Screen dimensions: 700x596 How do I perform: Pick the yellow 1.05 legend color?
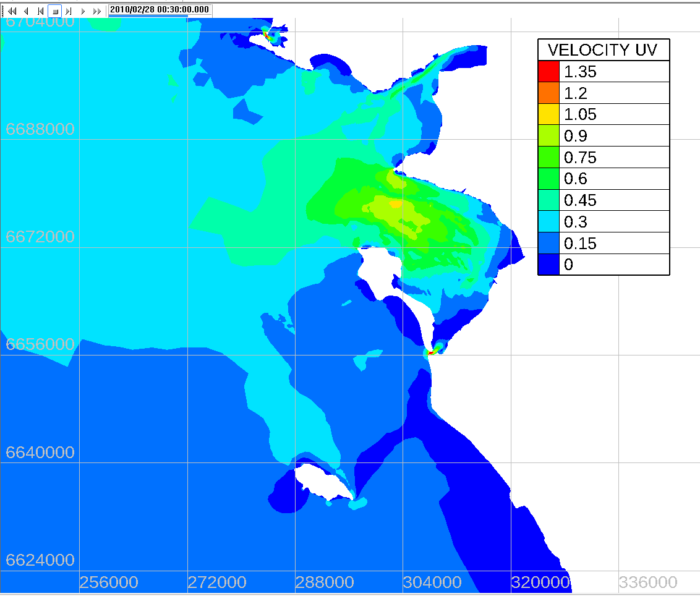click(x=548, y=114)
